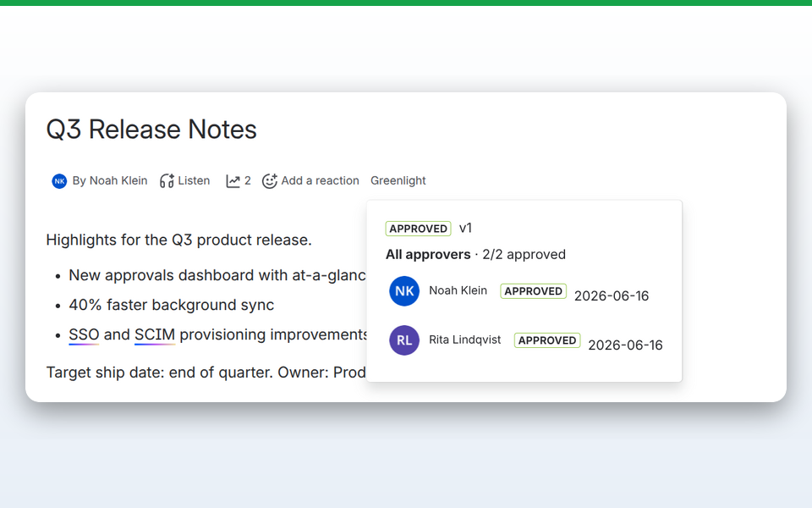This screenshot has height=508, width=812.
Task: Click the top APPROVED status badge
Action: [418, 229]
